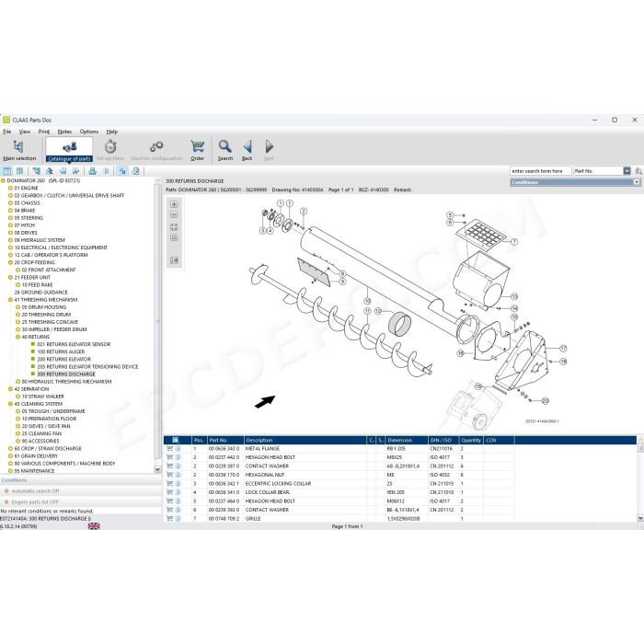Click the UK flag language icon
Viewport: 644px width, 644px height.
94,526
